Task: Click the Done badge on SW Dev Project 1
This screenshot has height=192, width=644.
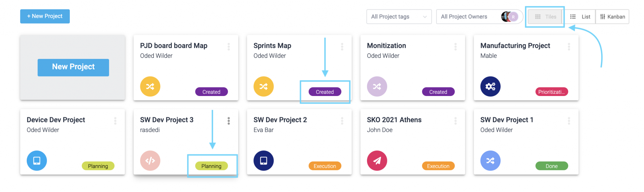Action: [552, 166]
